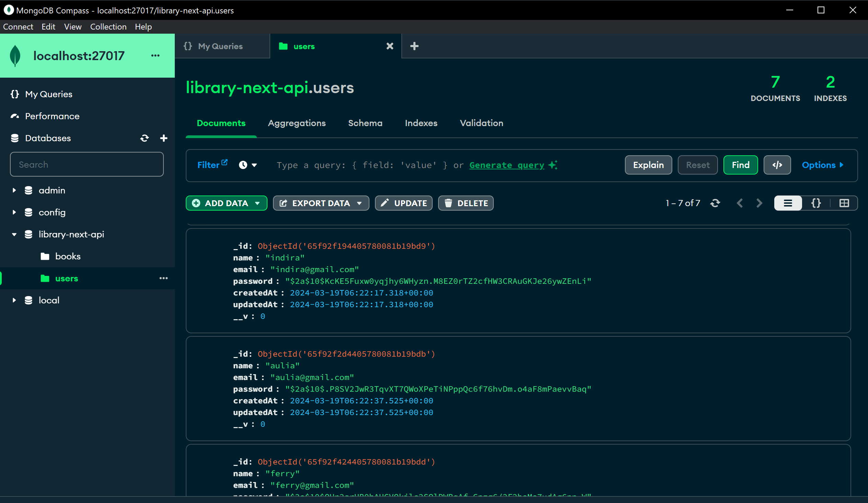Click the green Find button
Image resolution: width=868 pixels, height=503 pixels.
pos(740,165)
